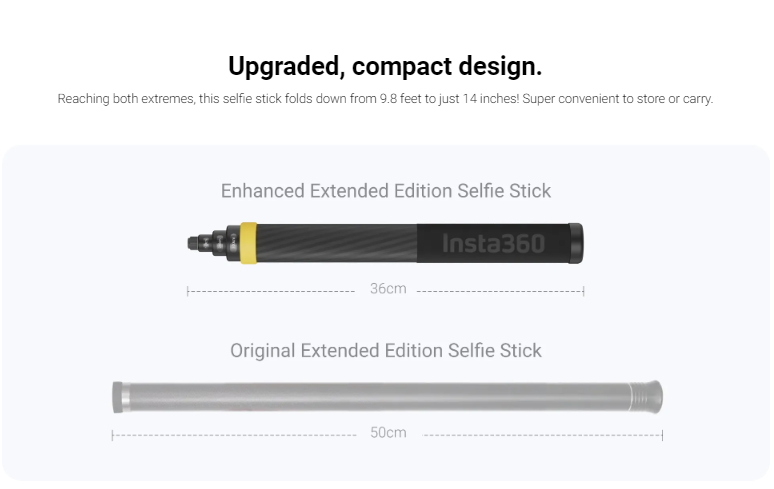Click the gray Original selfie stick image
This screenshot has width=774, height=489.
coord(387,397)
